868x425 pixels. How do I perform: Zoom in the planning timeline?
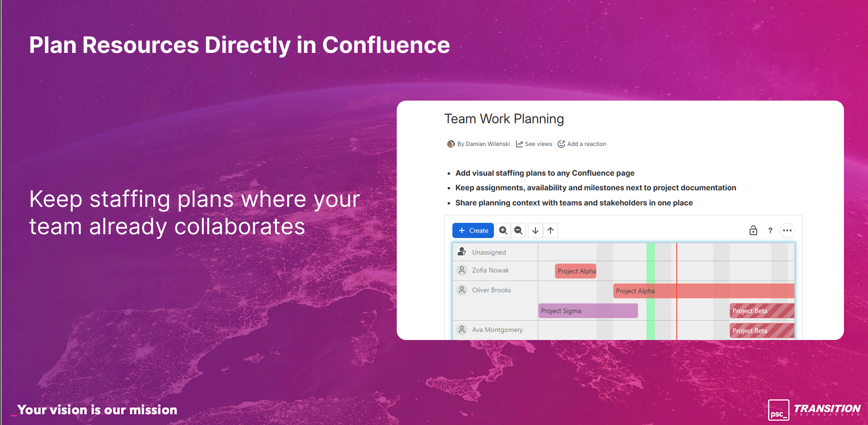[x=503, y=230]
